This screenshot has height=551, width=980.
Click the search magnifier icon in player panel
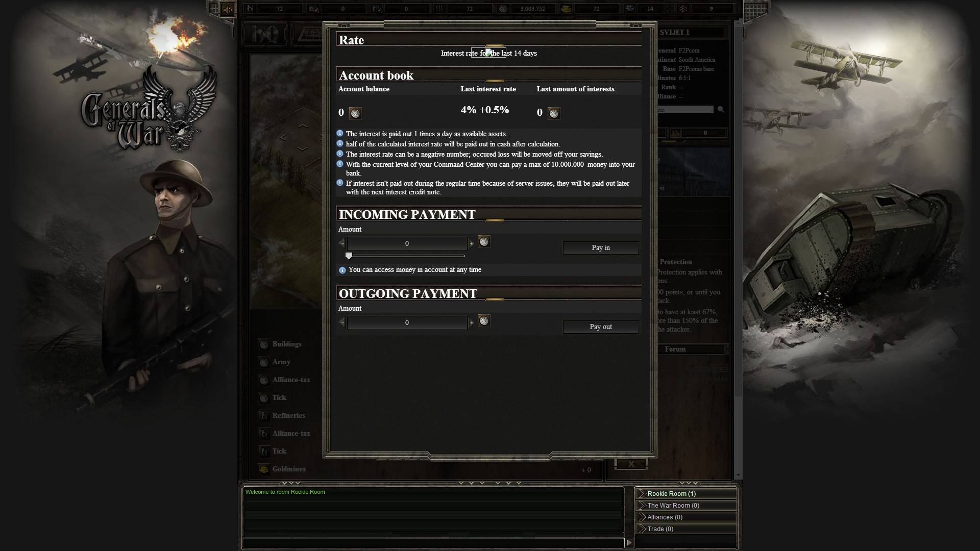[721, 109]
